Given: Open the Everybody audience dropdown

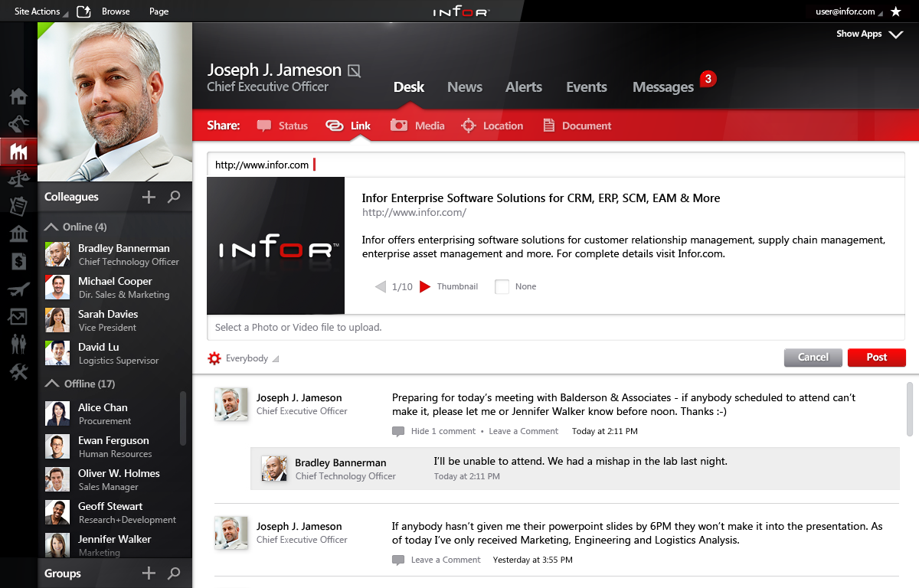Looking at the screenshot, I should coord(253,358).
